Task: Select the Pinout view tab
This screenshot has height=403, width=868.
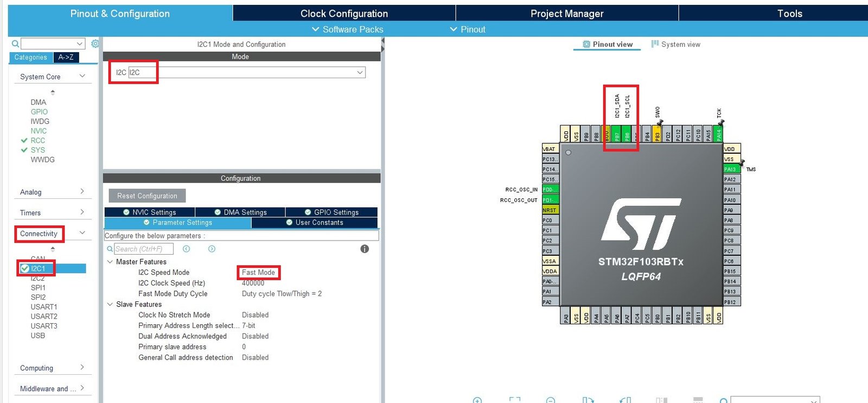Action: click(x=607, y=45)
